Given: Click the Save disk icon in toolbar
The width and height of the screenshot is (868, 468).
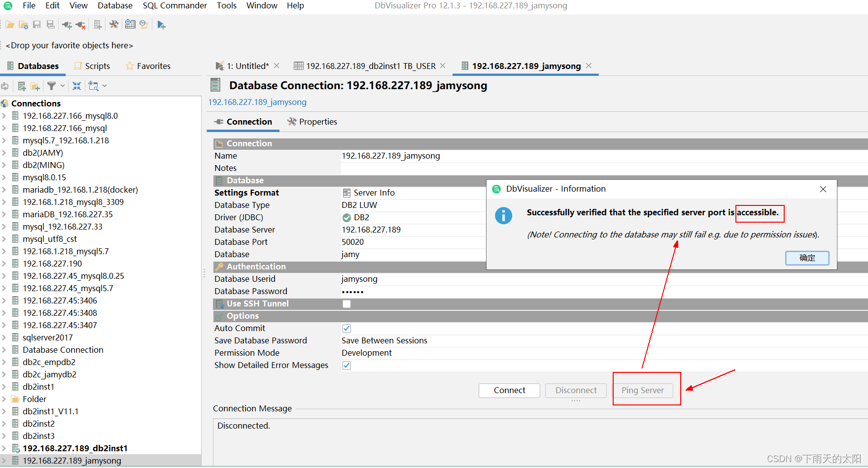Looking at the screenshot, I should coord(37,25).
